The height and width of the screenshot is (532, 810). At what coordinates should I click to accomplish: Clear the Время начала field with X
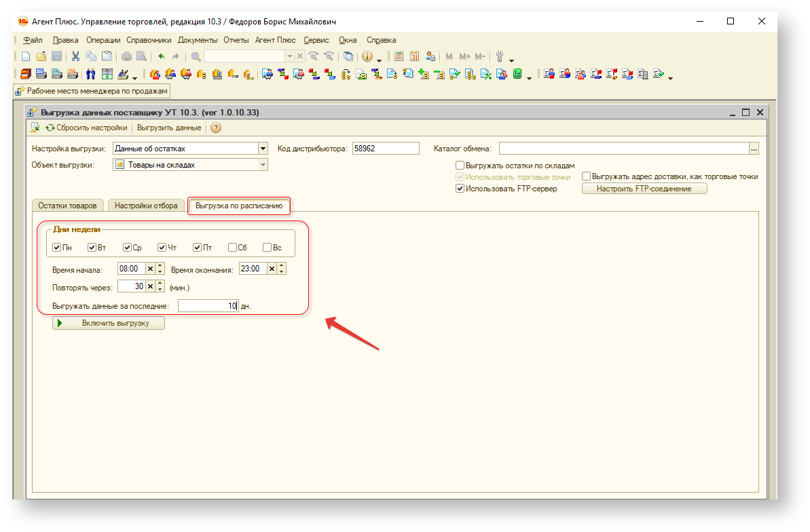click(150, 269)
